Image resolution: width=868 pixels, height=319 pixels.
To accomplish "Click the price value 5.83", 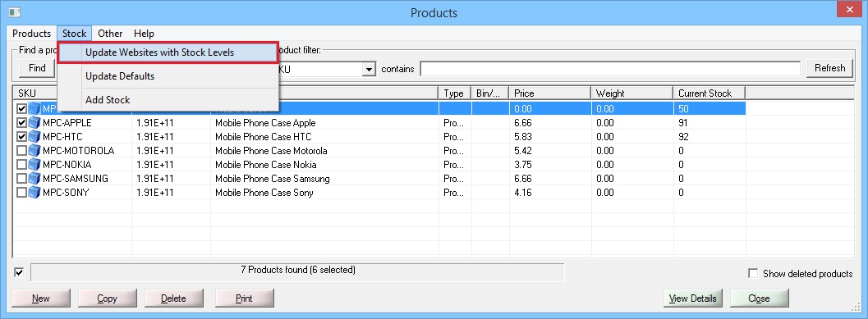I will (522, 137).
